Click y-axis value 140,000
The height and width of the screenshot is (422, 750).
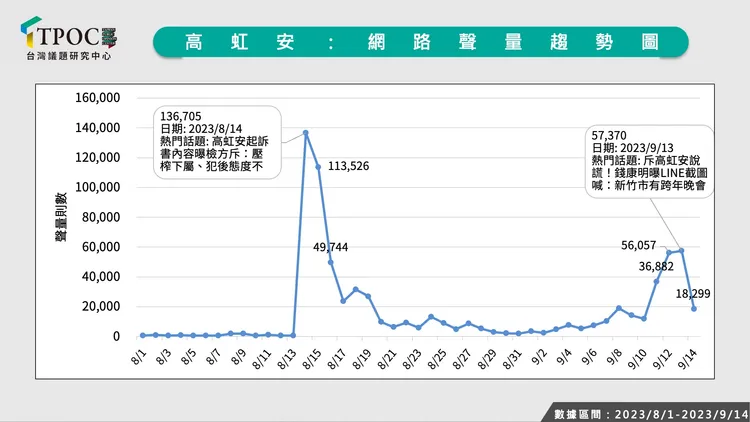pyautogui.click(x=98, y=128)
